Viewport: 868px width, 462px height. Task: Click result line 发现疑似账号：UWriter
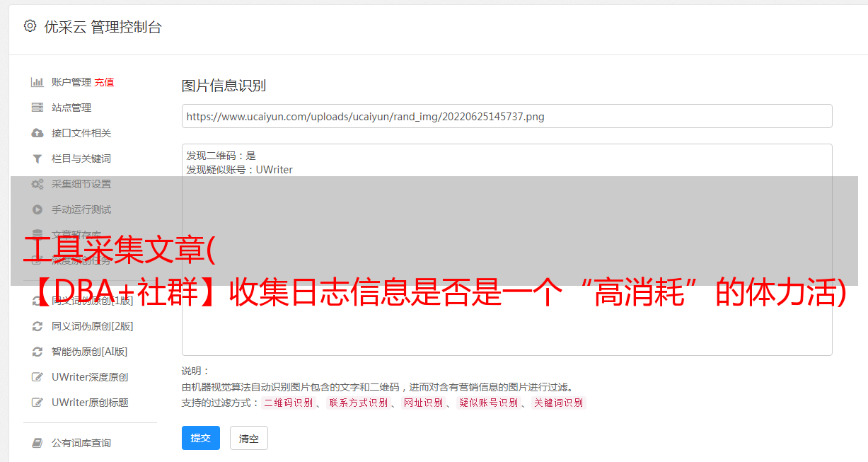[240, 170]
